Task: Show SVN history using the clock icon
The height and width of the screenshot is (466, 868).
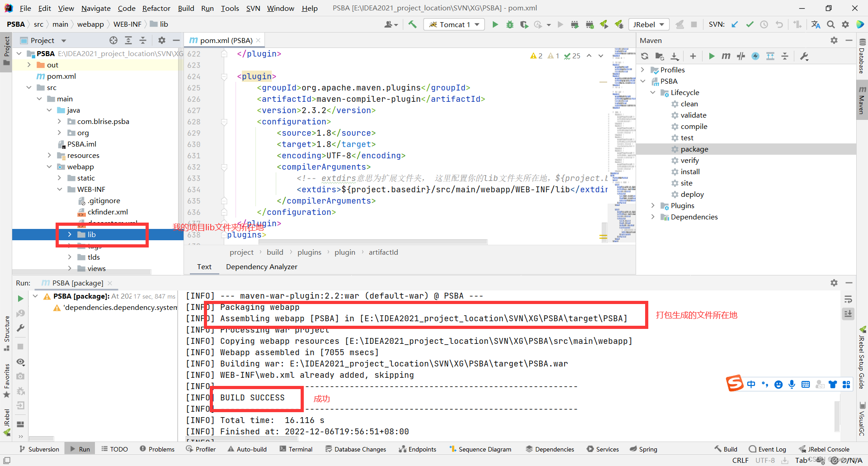Action: click(764, 24)
